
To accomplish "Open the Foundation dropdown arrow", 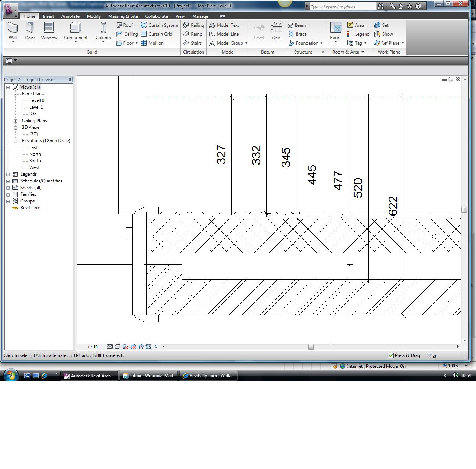I will tap(321, 43).
